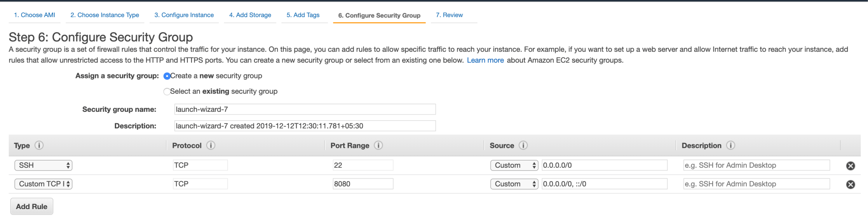Switch to 4. Add Storage tab

point(250,15)
